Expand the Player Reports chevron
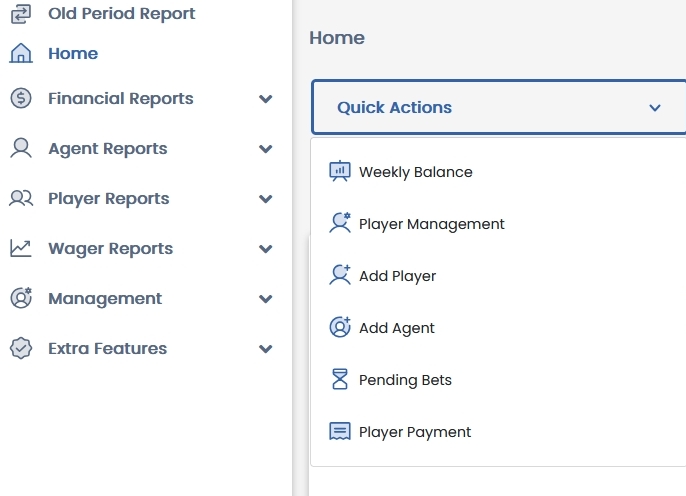Image resolution: width=686 pixels, height=496 pixels. click(x=265, y=199)
